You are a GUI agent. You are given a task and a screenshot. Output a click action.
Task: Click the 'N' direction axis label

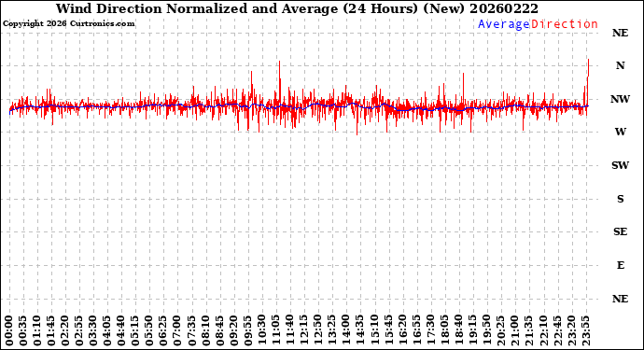pyautogui.click(x=620, y=65)
